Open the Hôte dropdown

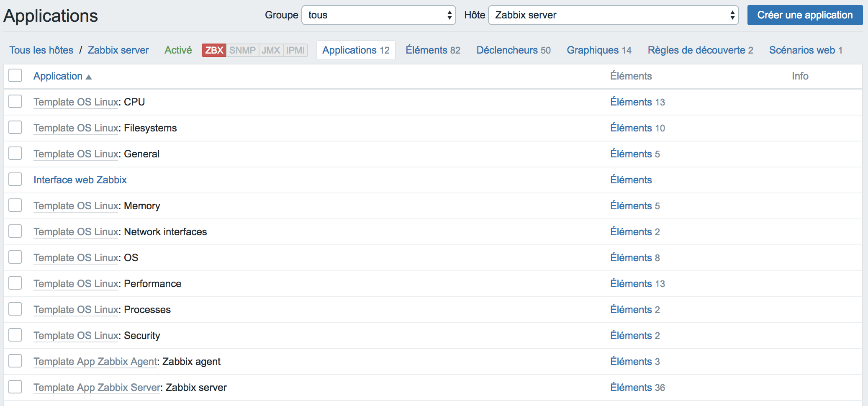613,15
